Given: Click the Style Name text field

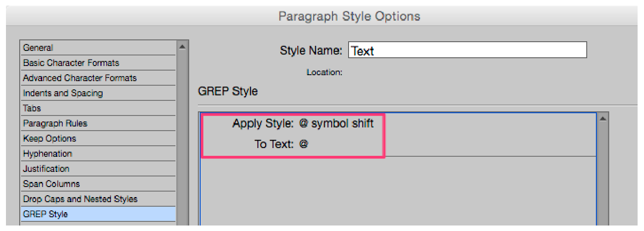Looking at the screenshot, I should coord(467,51).
